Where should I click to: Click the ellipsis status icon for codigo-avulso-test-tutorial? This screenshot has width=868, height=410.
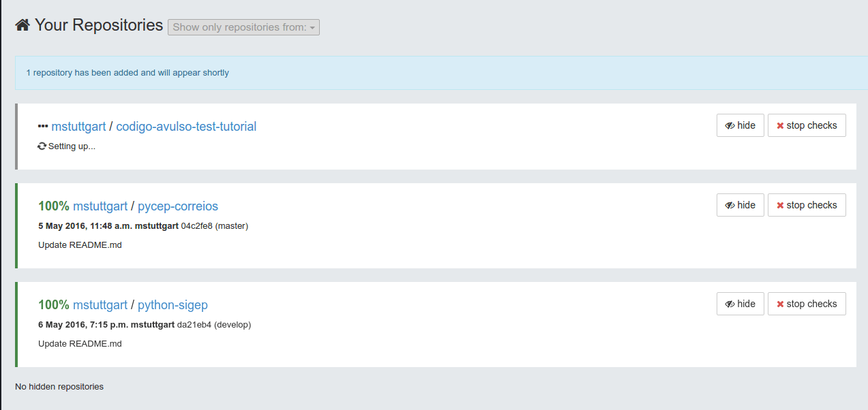(x=42, y=126)
